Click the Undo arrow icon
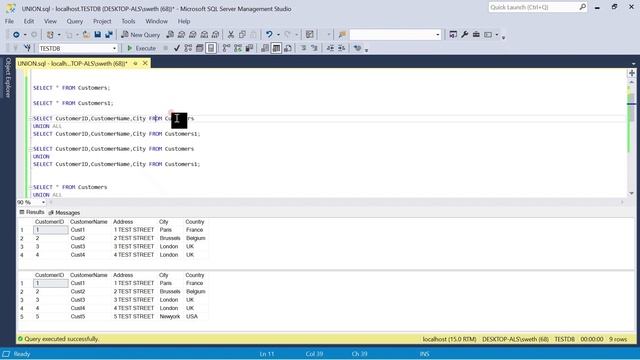The image size is (640, 360). point(269,35)
